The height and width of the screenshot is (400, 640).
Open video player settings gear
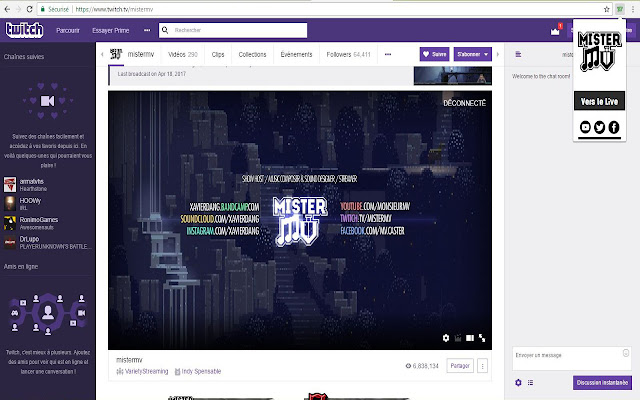coord(446,338)
